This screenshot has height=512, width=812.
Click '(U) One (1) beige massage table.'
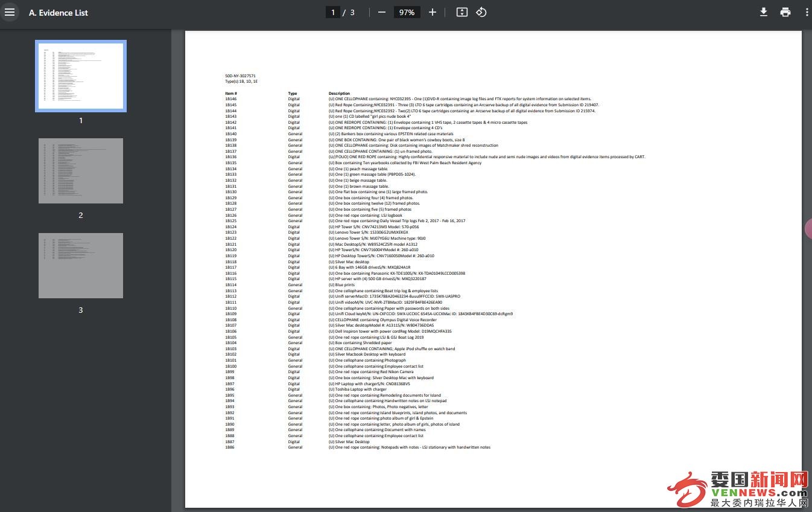tap(358, 181)
